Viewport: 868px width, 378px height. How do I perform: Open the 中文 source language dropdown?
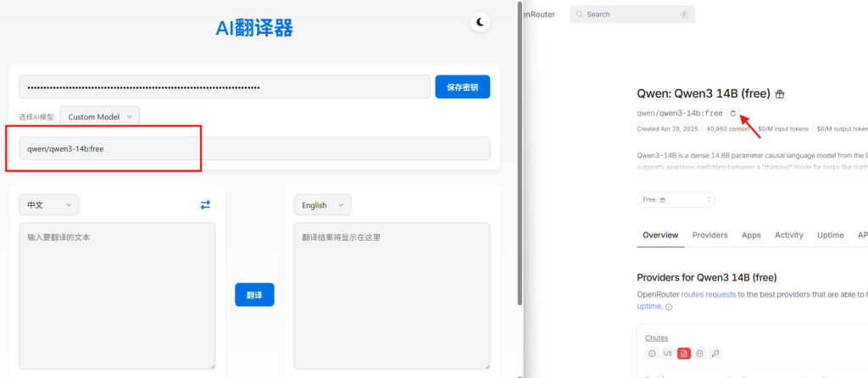[x=48, y=205]
